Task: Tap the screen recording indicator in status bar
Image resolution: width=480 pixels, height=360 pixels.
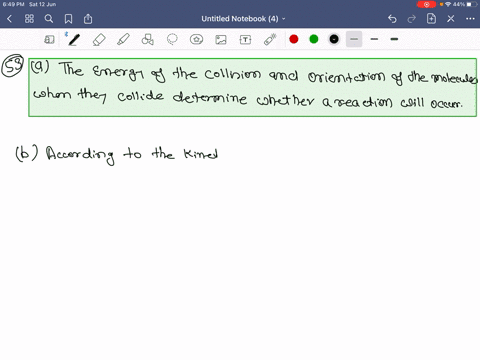Action: click(x=426, y=5)
